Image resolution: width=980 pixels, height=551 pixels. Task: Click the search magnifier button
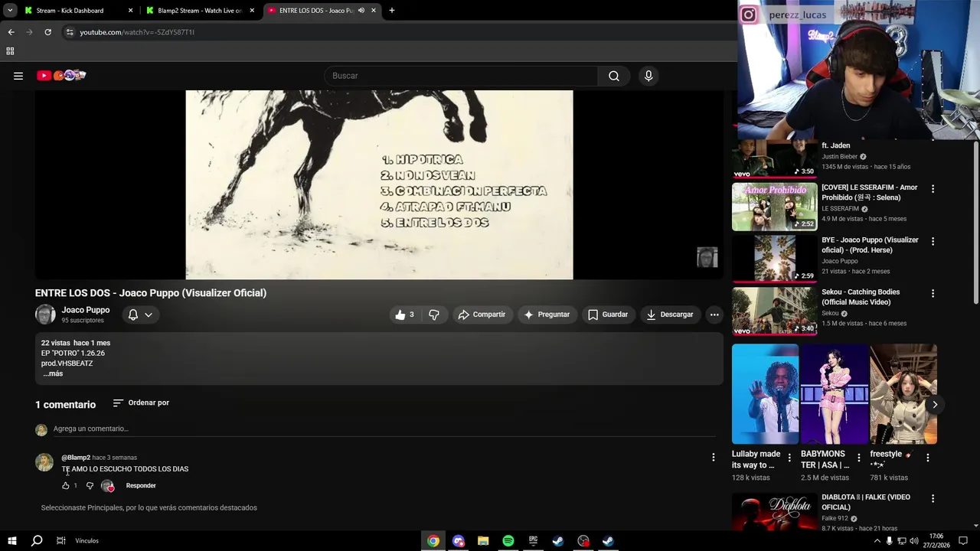click(614, 76)
